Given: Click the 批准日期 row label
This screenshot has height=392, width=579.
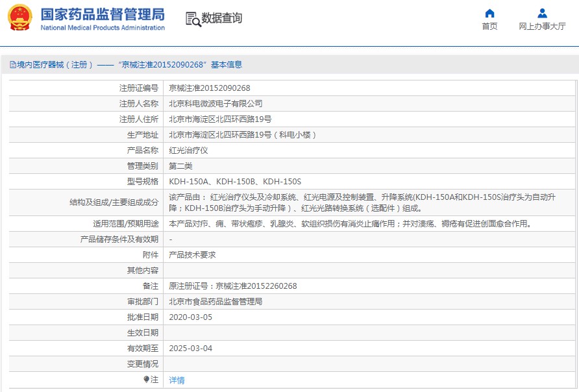Looking at the screenshot, I should 143,317.
